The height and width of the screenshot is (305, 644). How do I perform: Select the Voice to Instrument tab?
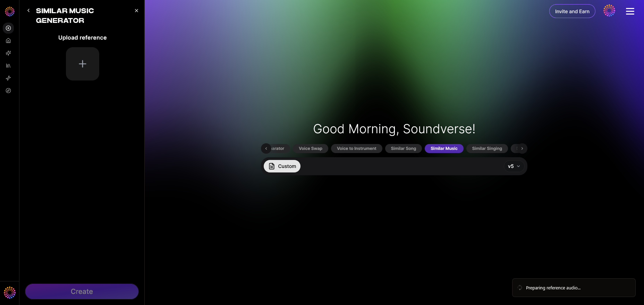356,149
